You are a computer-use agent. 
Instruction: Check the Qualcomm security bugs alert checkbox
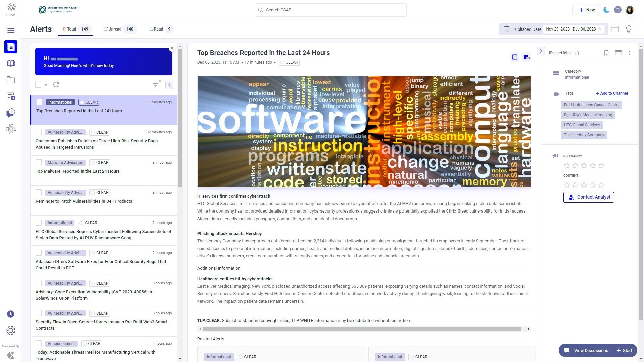[x=39, y=132]
